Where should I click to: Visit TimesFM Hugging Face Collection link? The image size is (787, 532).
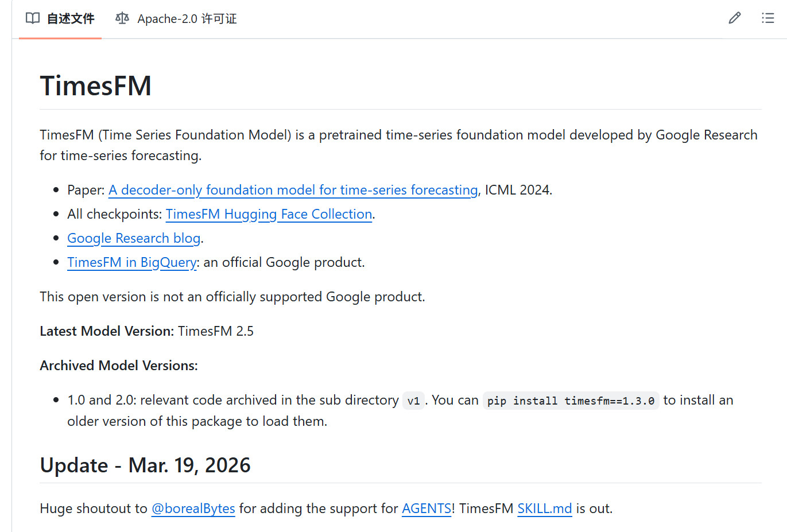tap(269, 214)
